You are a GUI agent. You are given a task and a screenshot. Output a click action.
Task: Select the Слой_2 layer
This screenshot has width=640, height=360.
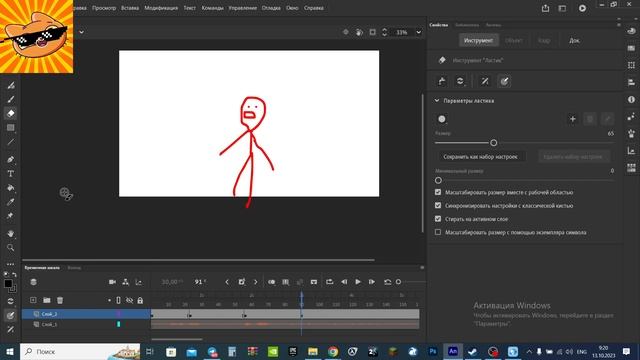click(86, 314)
